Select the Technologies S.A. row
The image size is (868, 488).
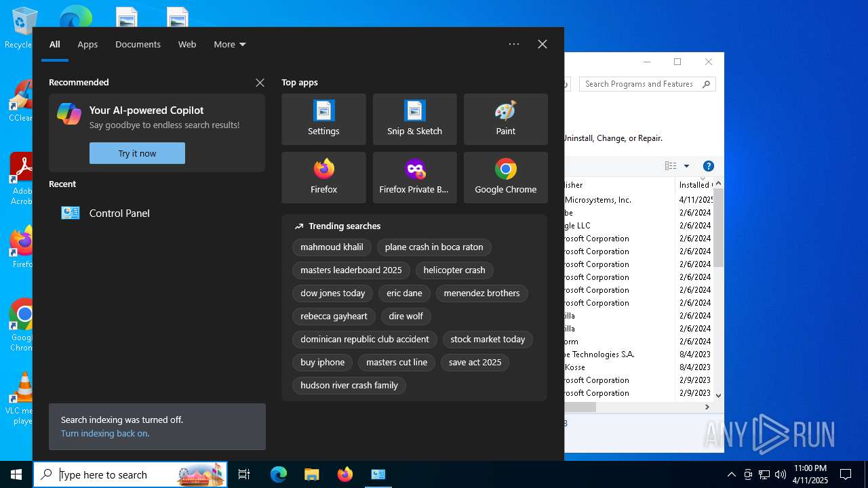pos(639,354)
